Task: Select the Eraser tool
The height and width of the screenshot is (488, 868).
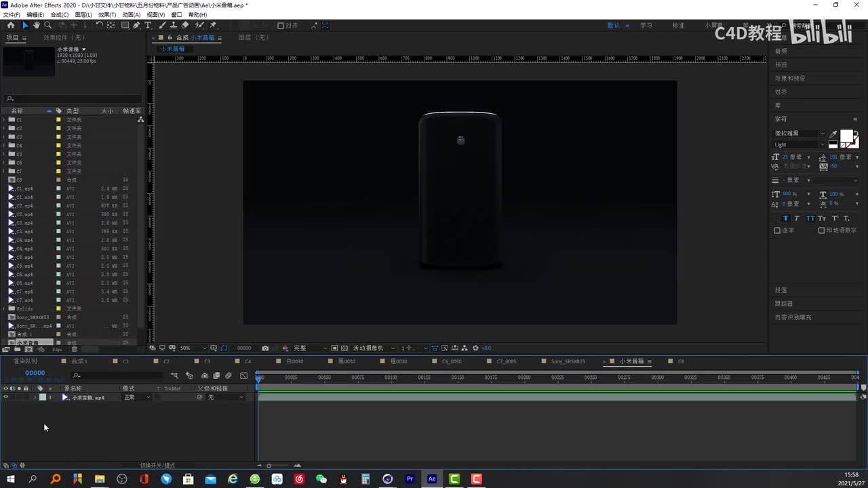Action: (x=186, y=25)
